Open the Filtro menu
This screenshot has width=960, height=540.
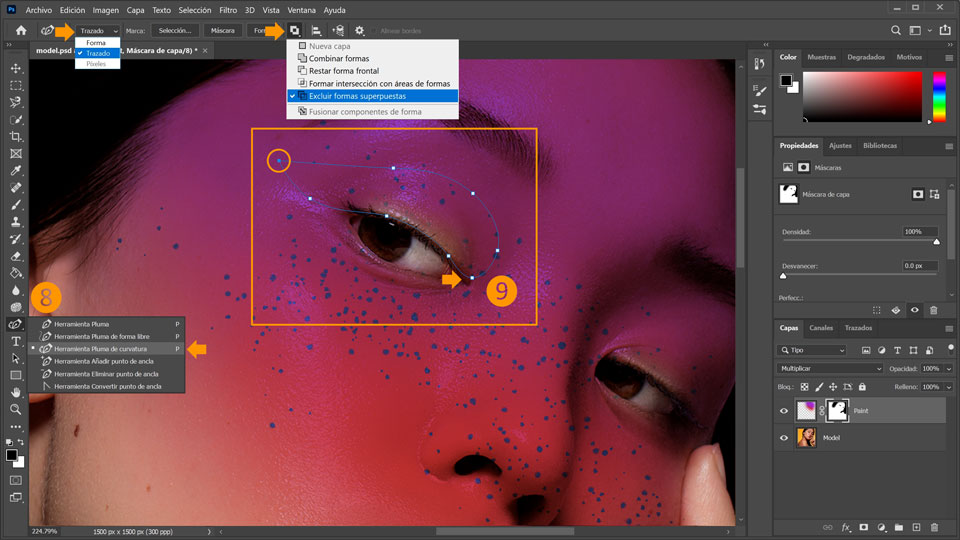tap(228, 10)
